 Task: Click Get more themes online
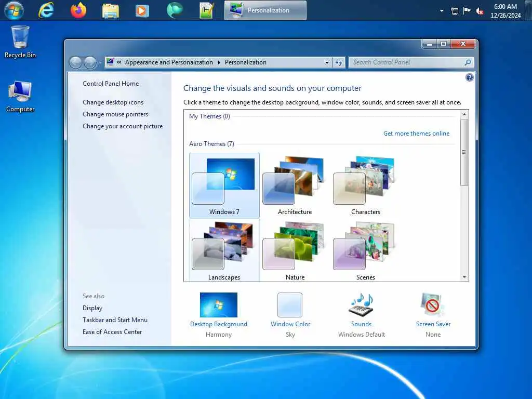click(x=416, y=134)
